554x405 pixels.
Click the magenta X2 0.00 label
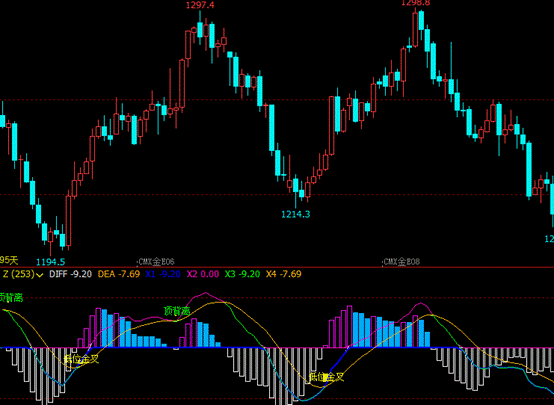tap(203, 274)
